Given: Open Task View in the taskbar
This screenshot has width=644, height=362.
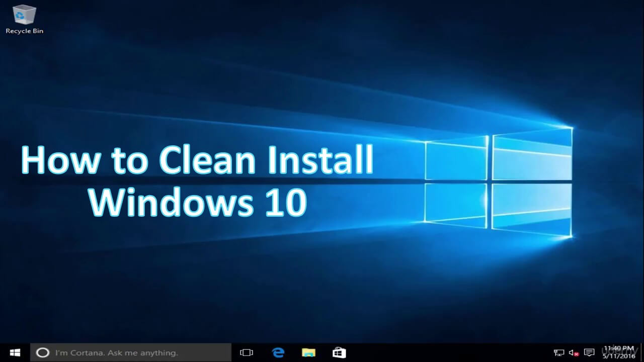Looking at the screenshot, I should click(x=246, y=352).
